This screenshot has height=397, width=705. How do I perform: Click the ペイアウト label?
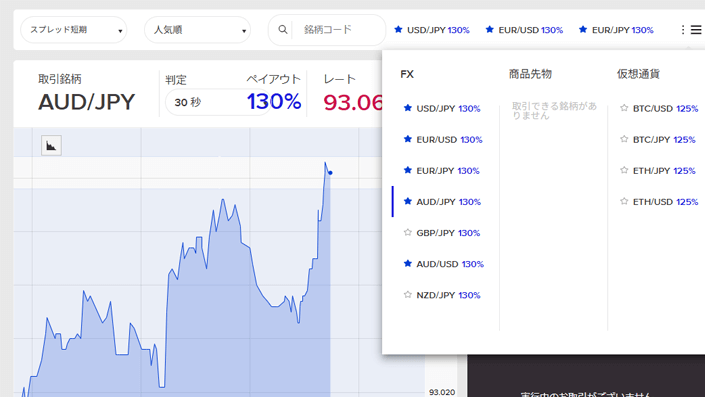pos(273,79)
